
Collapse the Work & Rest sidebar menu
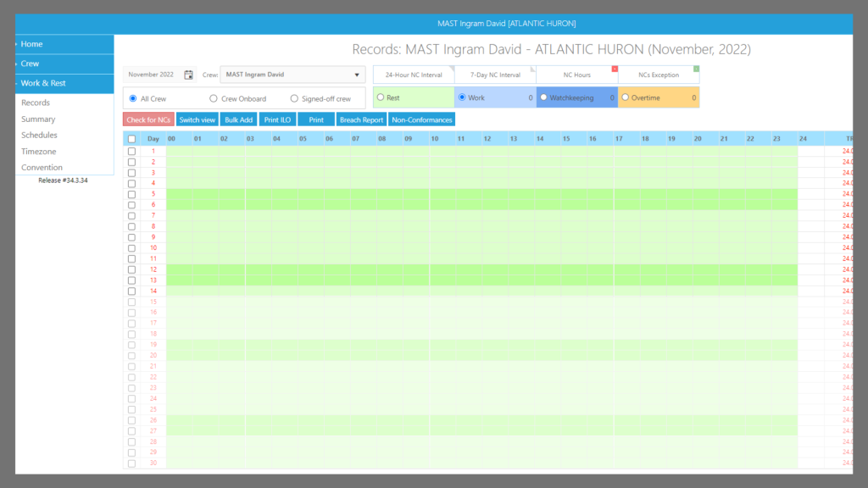click(64, 83)
